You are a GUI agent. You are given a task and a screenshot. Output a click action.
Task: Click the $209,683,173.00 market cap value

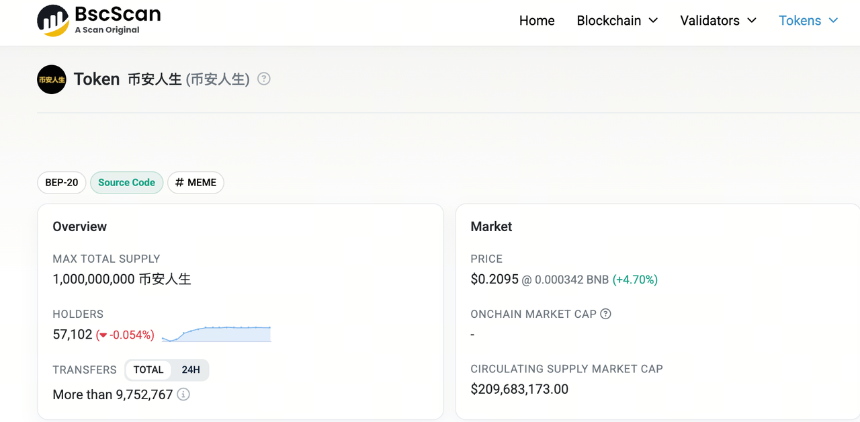[x=519, y=390]
